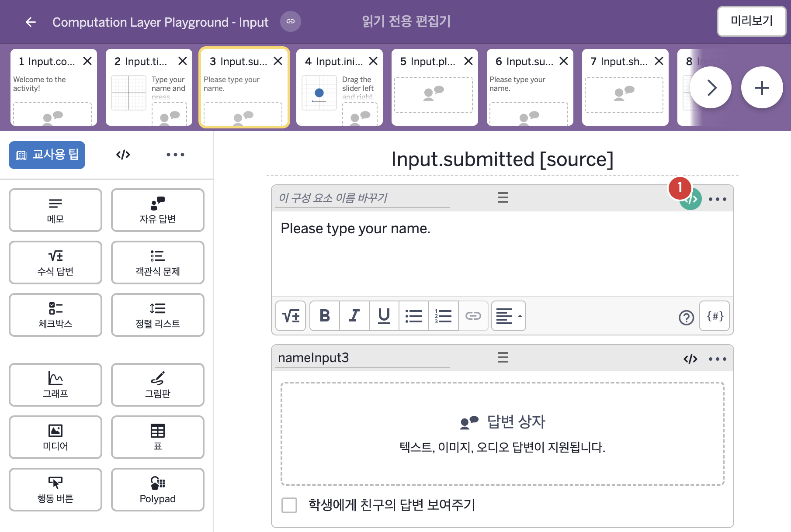The height and width of the screenshot is (532, 791).
Task: Open sidebar more options ellipsis
Action: pos(175,155)
